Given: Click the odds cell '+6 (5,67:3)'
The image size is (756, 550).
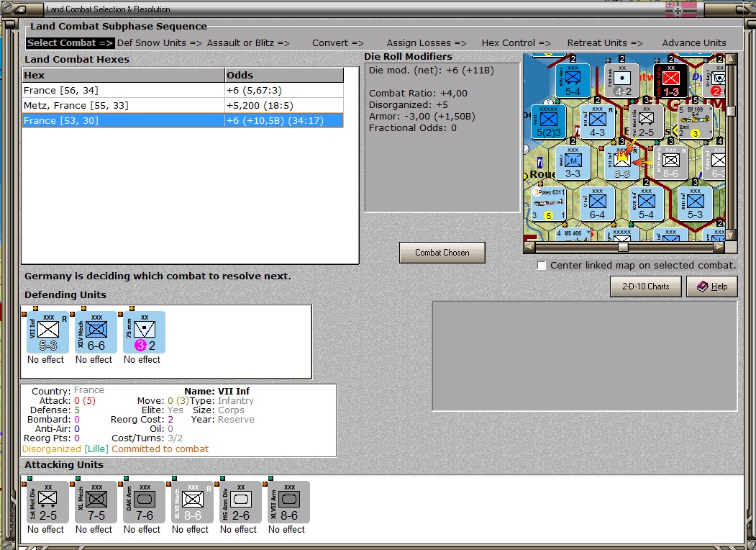Looking at the screenshot, I should [x=284, y=90].
